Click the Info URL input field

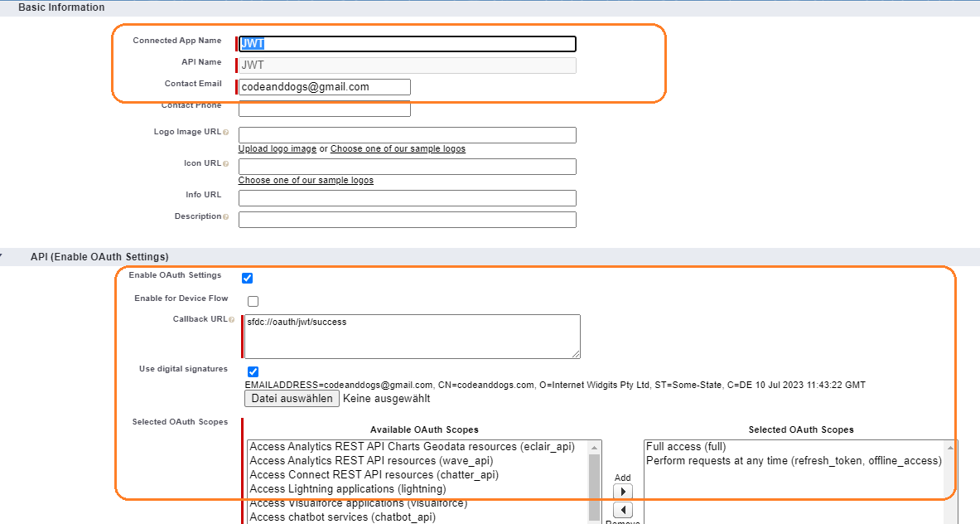(x=406, y=197)
